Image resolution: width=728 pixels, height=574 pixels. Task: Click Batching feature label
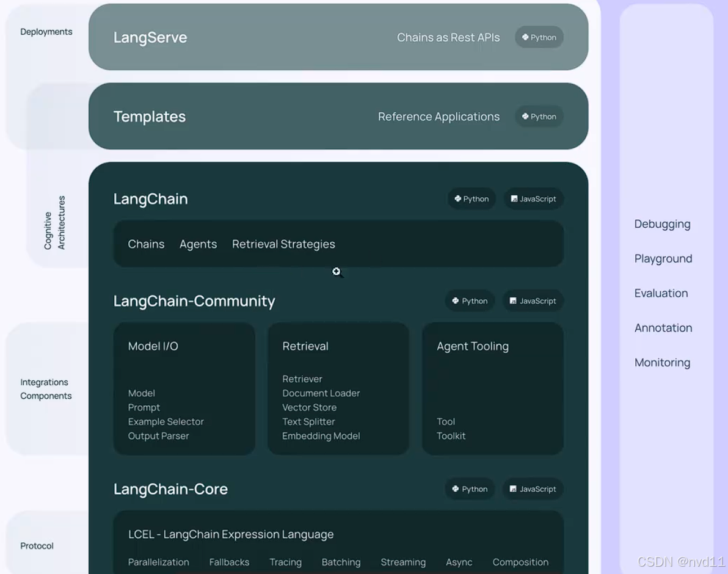(x=341, y=562)
